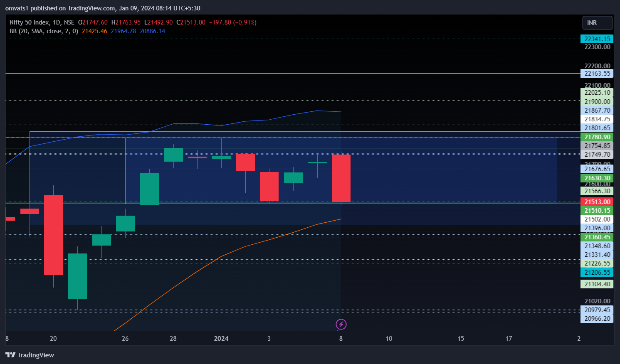
Task: Click the BB (20, SMA, close, 2, 0) indicator label
Action: (44, 31)
